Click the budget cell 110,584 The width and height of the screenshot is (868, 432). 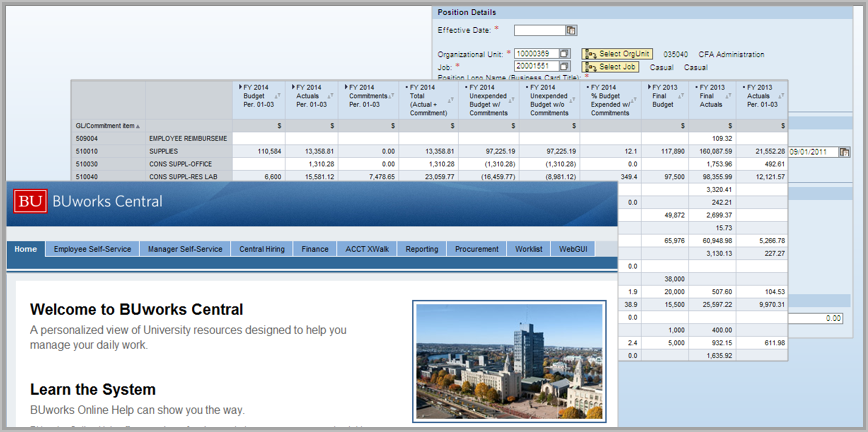click(270, 151)
